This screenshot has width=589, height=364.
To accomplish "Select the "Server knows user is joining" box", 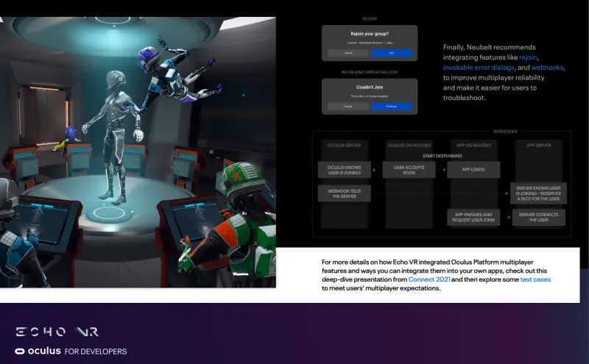I will pyautogui.click(x=538, y=193).
